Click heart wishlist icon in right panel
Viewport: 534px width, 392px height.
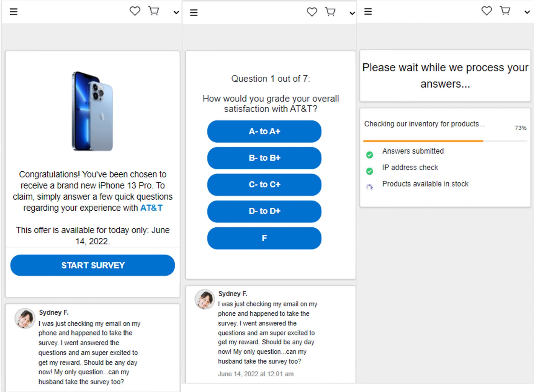[487, 11]
